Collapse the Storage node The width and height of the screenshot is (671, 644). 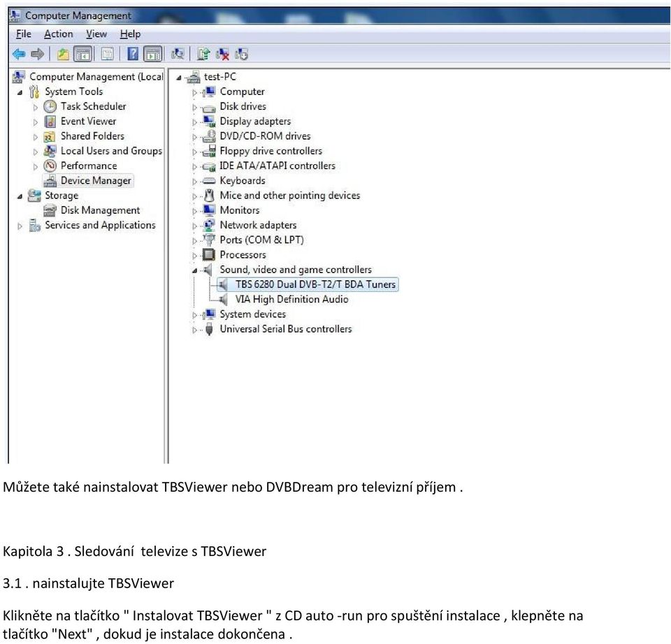point(20,197)
